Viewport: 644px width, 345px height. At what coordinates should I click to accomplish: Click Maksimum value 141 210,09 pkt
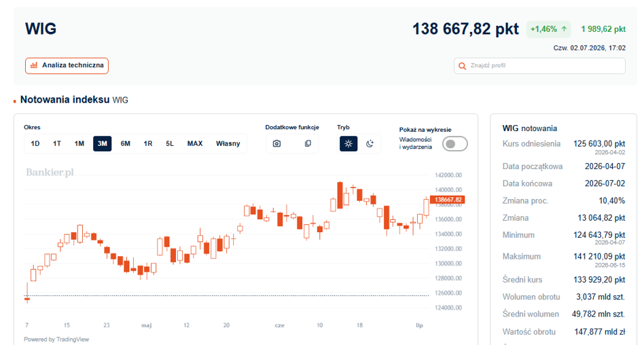click(x=599, y=256)
